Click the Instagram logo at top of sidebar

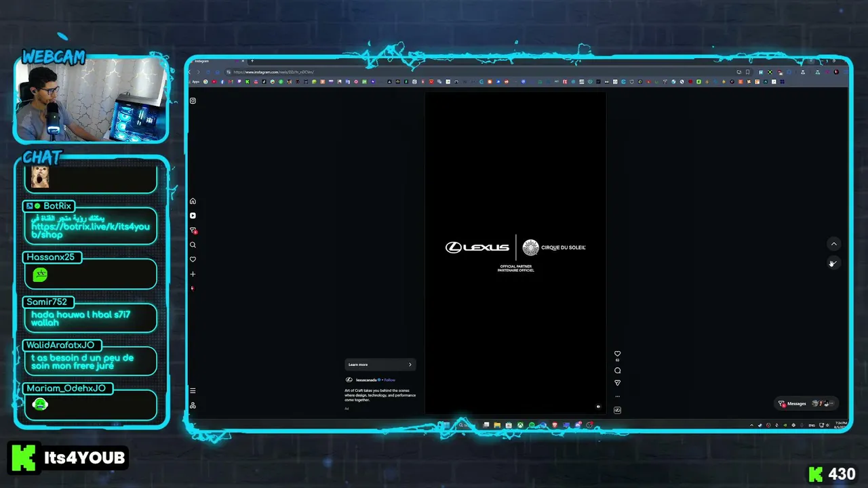coord(193,101)
